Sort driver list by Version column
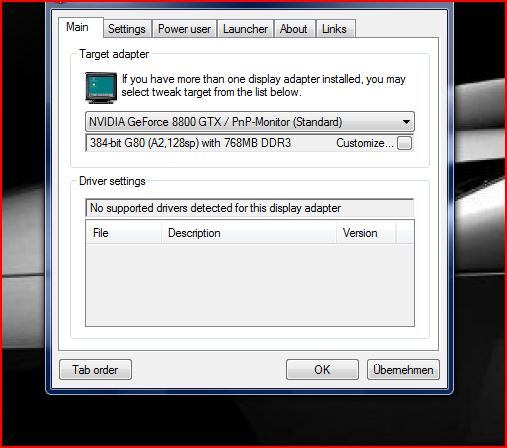507x448 pixels. point(366,233)
